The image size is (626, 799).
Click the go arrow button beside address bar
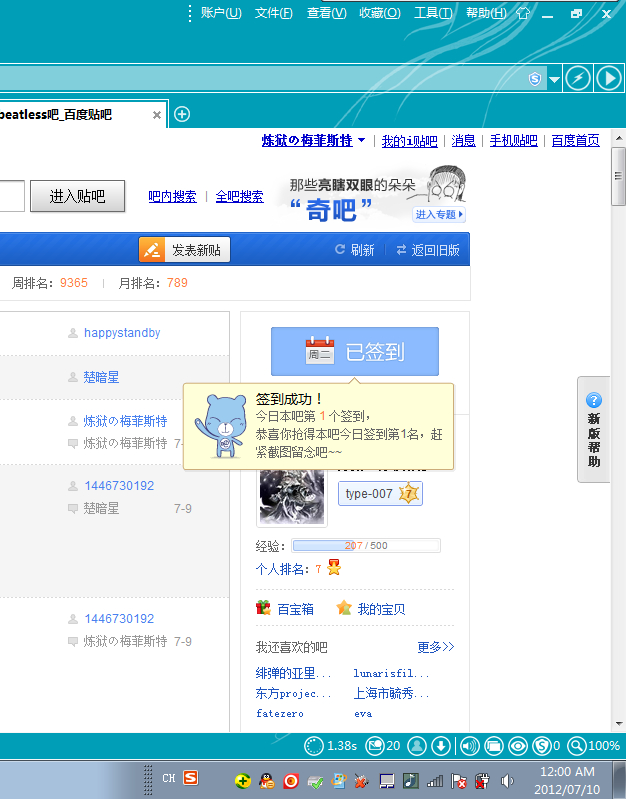(x=609, y=78)
